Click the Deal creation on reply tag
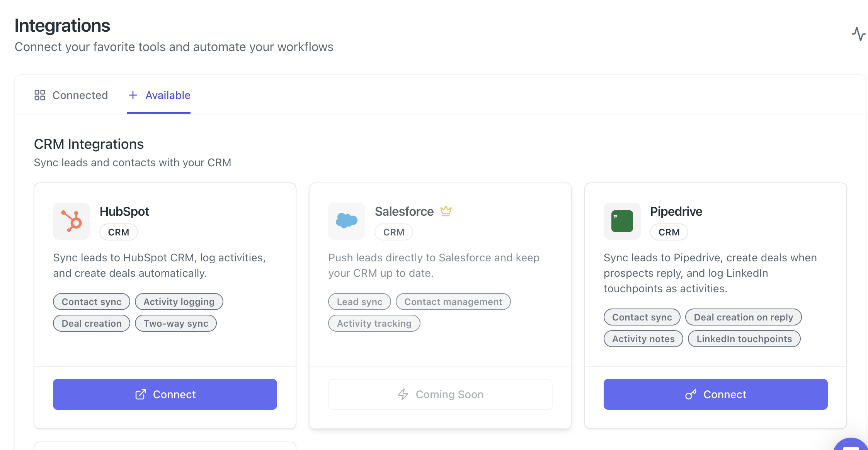The height and width of the screenshot is (450, 868). coord(743,317)
